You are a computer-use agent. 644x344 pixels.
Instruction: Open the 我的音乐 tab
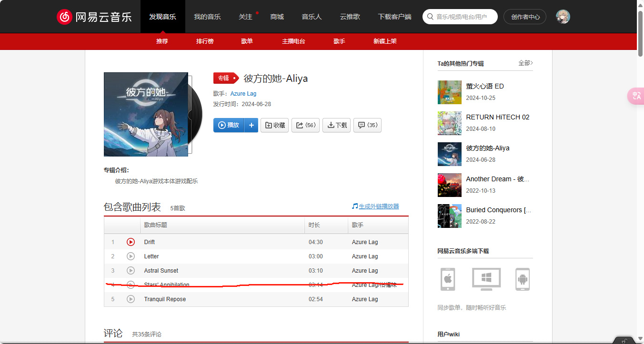point(207,17)
